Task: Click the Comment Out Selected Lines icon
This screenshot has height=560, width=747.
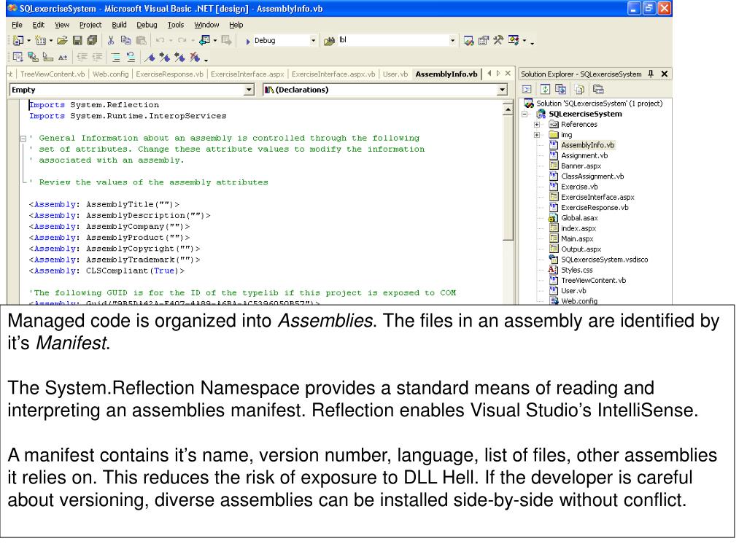Action: point(115,58)
